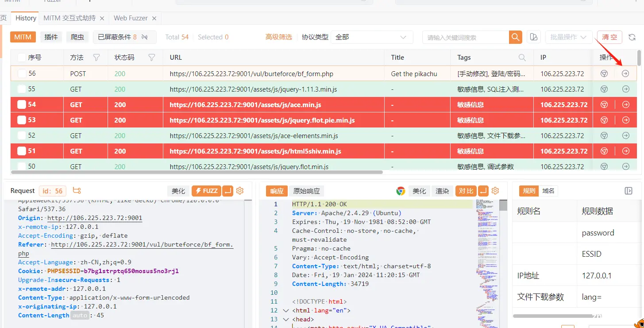Check the box for row 56

22,73
